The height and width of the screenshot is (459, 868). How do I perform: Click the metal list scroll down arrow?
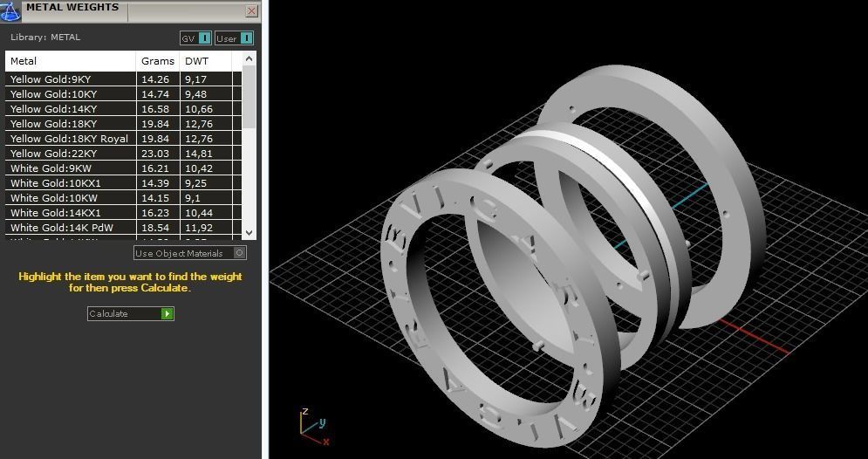click(249, 233)
